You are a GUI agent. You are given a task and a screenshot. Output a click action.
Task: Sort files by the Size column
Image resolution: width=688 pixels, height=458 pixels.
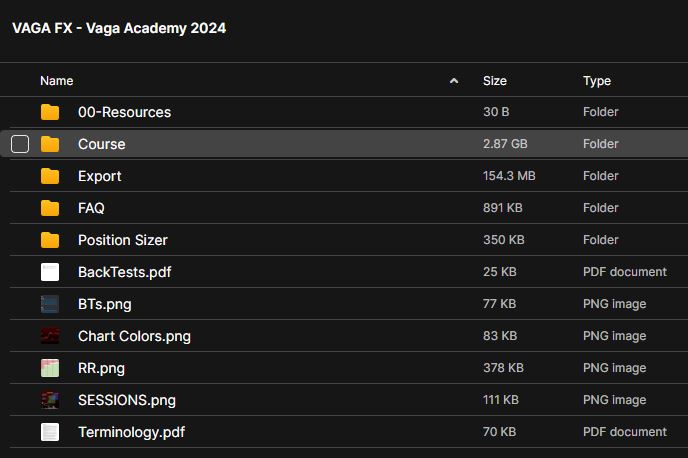(x=495, y=81)
